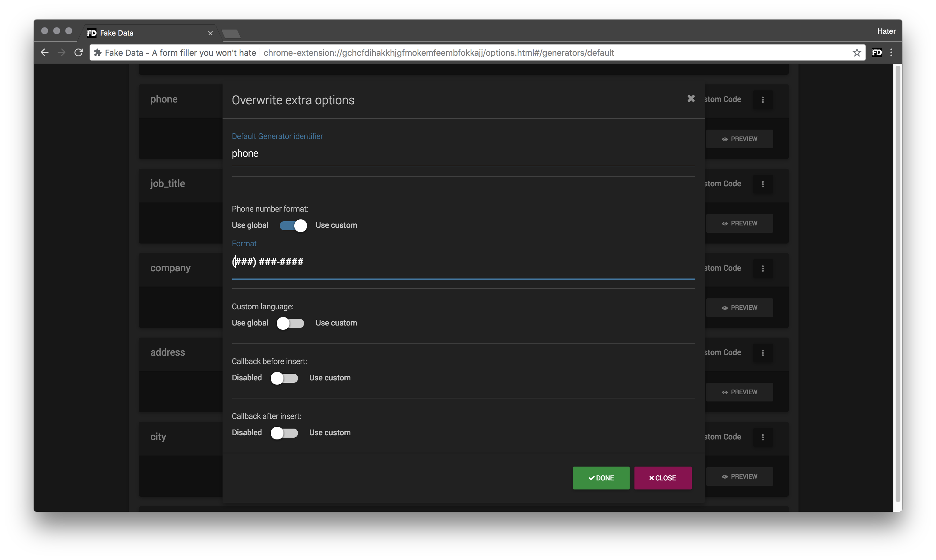
Task: Close the Fake Data tab
Action: coord(210,33)
